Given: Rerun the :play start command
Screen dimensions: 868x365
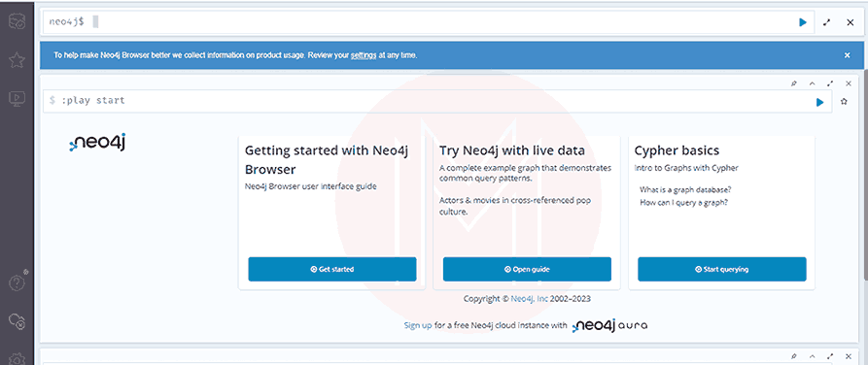Looking at the screenshot, I should [819, 102].
